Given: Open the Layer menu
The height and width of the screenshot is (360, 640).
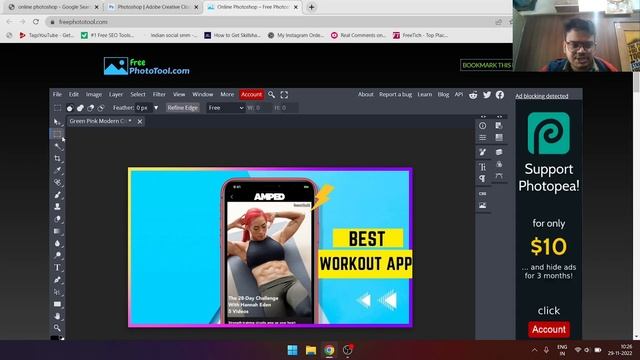Looking at the screenshot, I should click(x=116, y=94).
